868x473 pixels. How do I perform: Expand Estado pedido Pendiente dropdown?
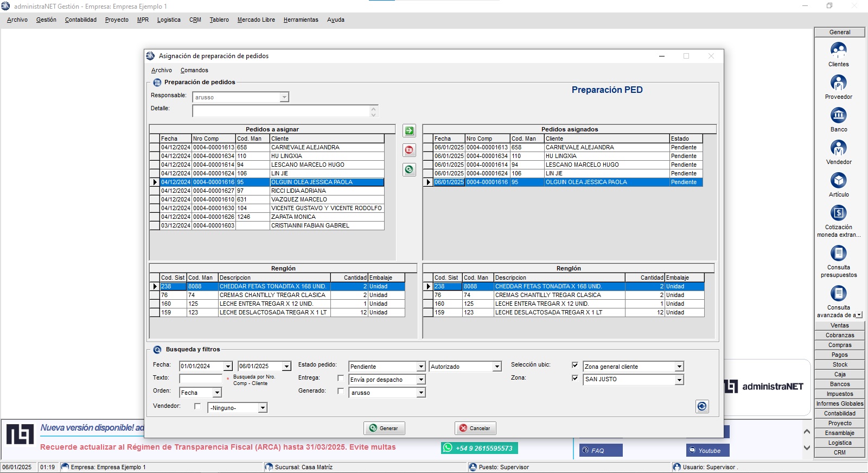coord(420,367)
